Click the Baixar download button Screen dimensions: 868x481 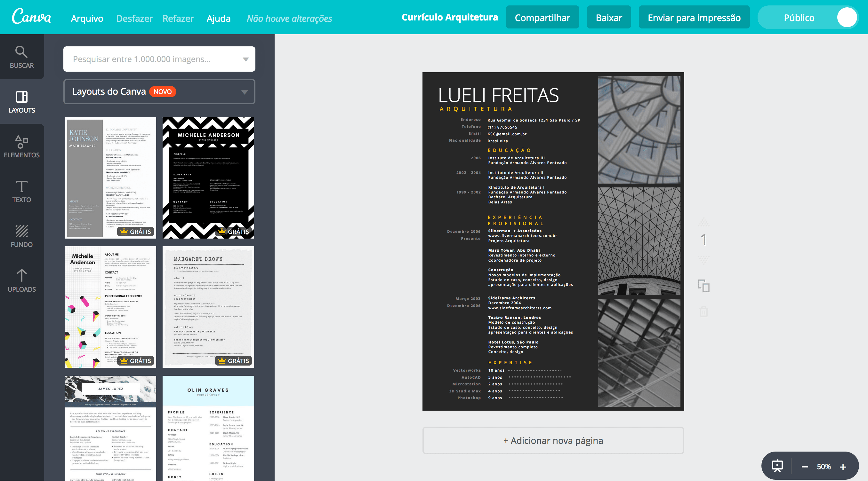608,17
